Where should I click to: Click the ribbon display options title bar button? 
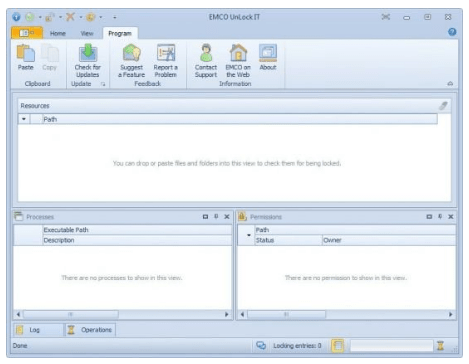[x=386, y=17]
